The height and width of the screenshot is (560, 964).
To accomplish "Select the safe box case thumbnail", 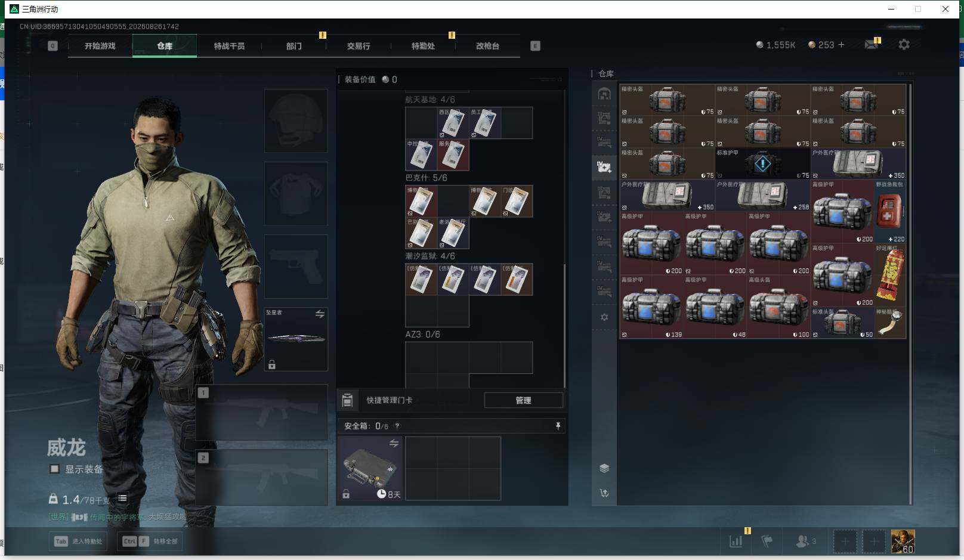I will (x=370, y=468).
